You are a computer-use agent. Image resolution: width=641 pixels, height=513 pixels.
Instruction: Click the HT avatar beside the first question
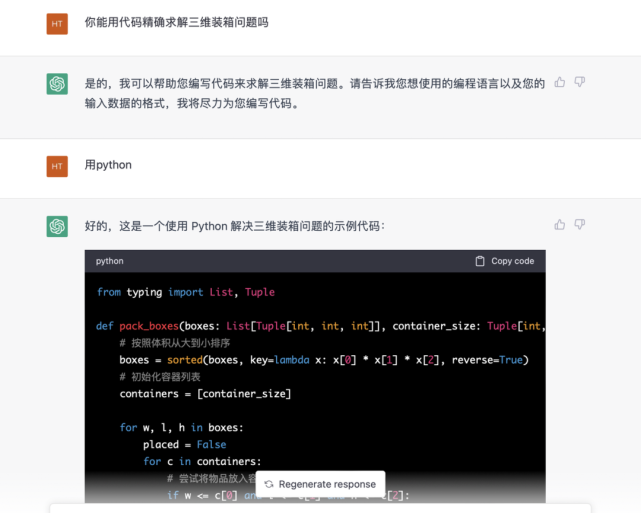(57, 24)
